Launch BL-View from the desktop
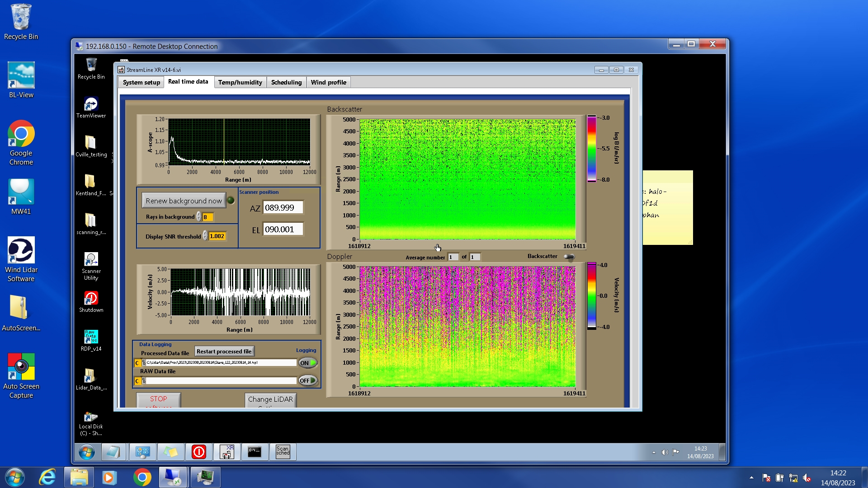868x488 pixels. pyautogui.click(x=21, y=76)
